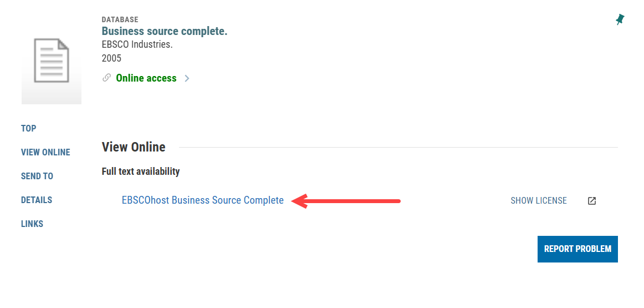Click the Database resource type label
Image resolution: width=644 pixels, height=308 pixels.
[120, 20]
